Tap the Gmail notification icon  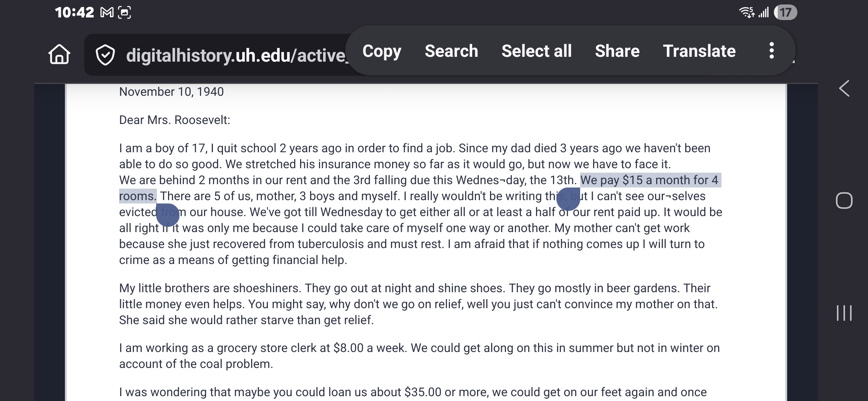pos(107,13)
